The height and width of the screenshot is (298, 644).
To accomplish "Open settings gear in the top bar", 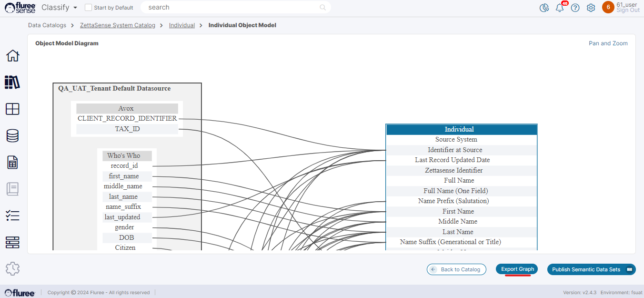I will [x=591, y=8].
